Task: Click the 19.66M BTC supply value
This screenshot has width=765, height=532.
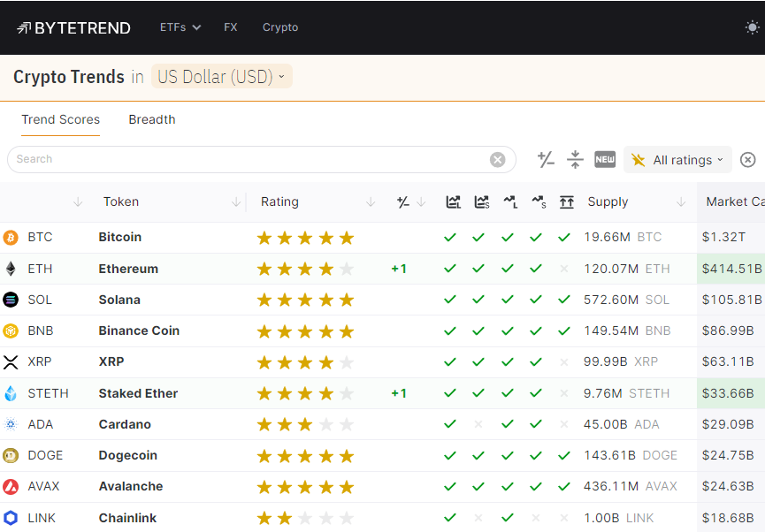Action: (x=623, y=237)
